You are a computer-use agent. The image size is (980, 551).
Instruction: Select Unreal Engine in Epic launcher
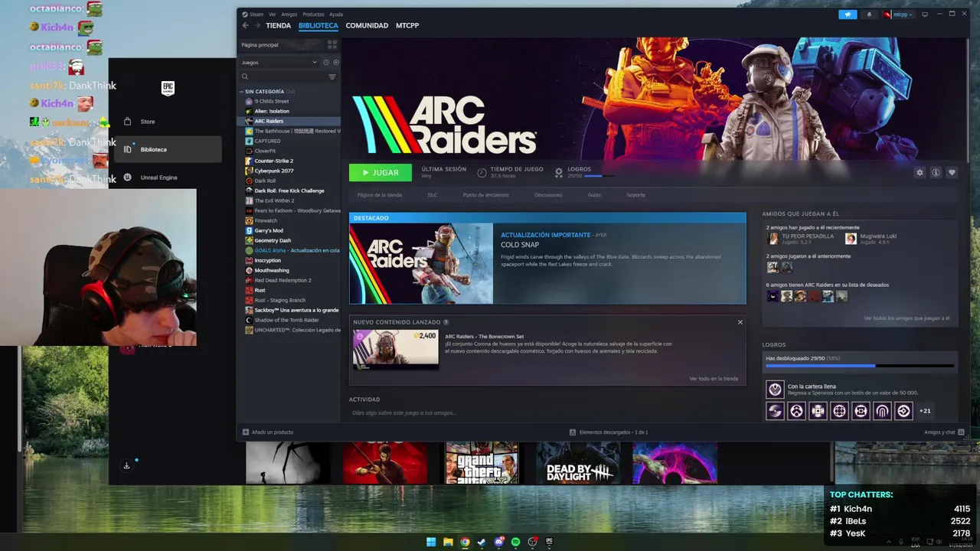pyautogui.click(x=168, y=178)
